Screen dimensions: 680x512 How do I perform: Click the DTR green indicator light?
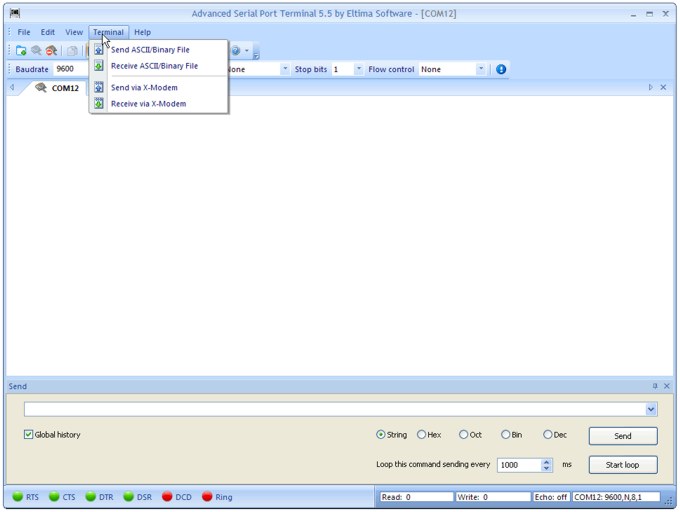[x=90, y=497]
